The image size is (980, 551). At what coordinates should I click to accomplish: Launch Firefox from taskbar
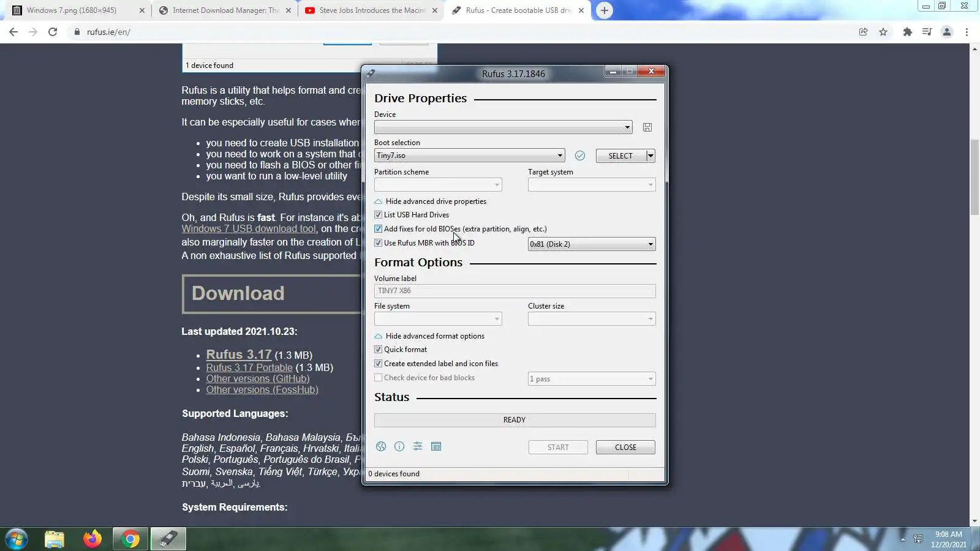point(92,539)
